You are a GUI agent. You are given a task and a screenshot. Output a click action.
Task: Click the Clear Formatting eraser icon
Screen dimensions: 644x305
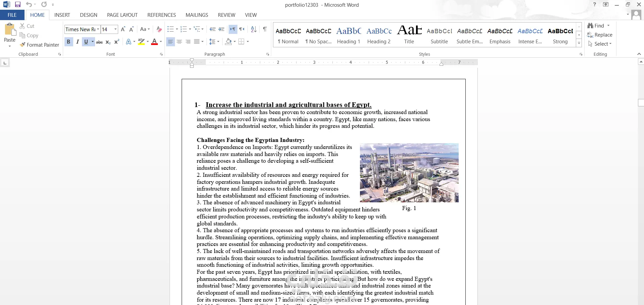coord(159,29)
